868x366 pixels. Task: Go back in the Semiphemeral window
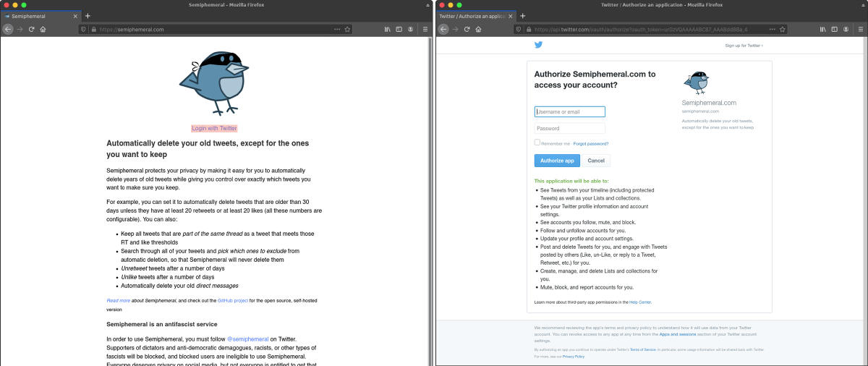[x=8, y=29]
